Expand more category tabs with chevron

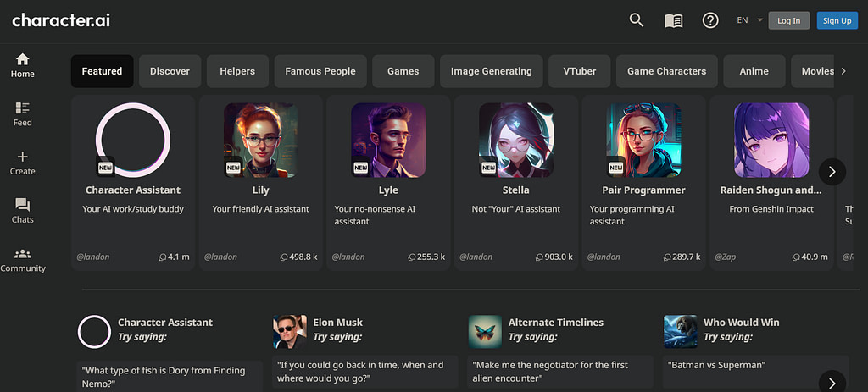pyautogui.click(x=843, y=71)
